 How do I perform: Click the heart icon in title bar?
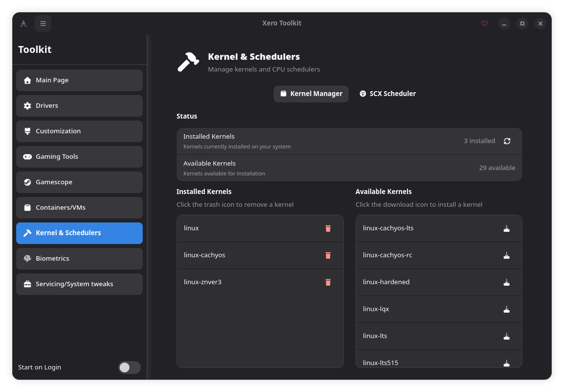point(485,24)
